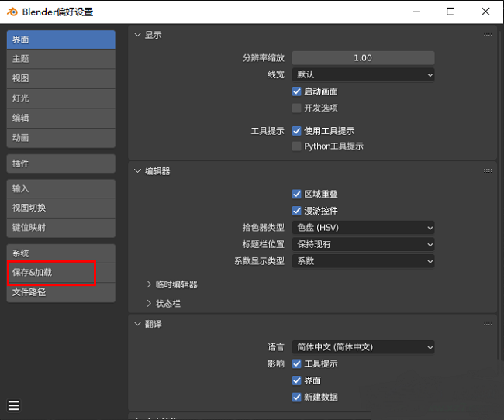
Task: Uncheck 工具提示 under 影响
Action: pyautogui.click(x=296, y=363)
